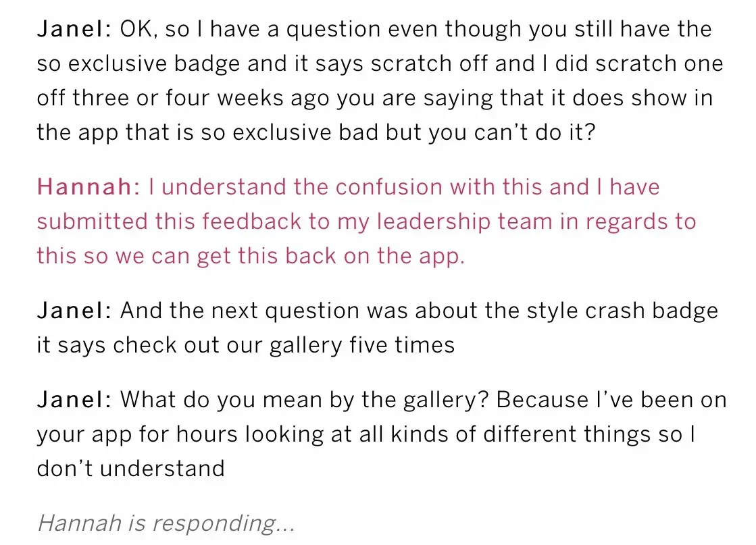Viewport: 756px width, 545px height.
Task: Click "check out our gallery five times"
Action: pos(284,345)
